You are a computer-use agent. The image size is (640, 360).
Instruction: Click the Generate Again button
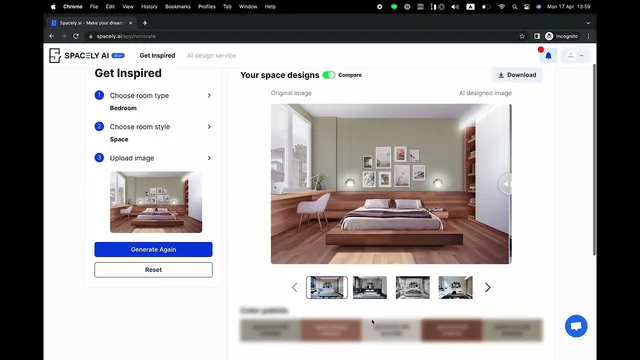click(153, 249)
